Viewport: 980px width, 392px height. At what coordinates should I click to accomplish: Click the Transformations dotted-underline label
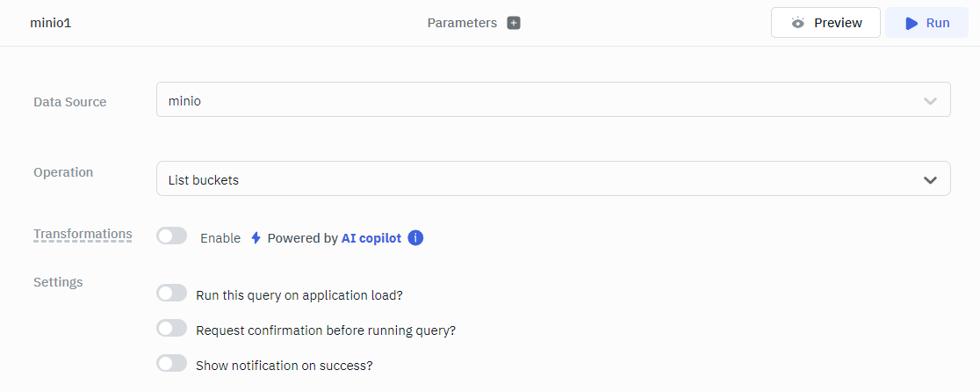coord(83,234)
